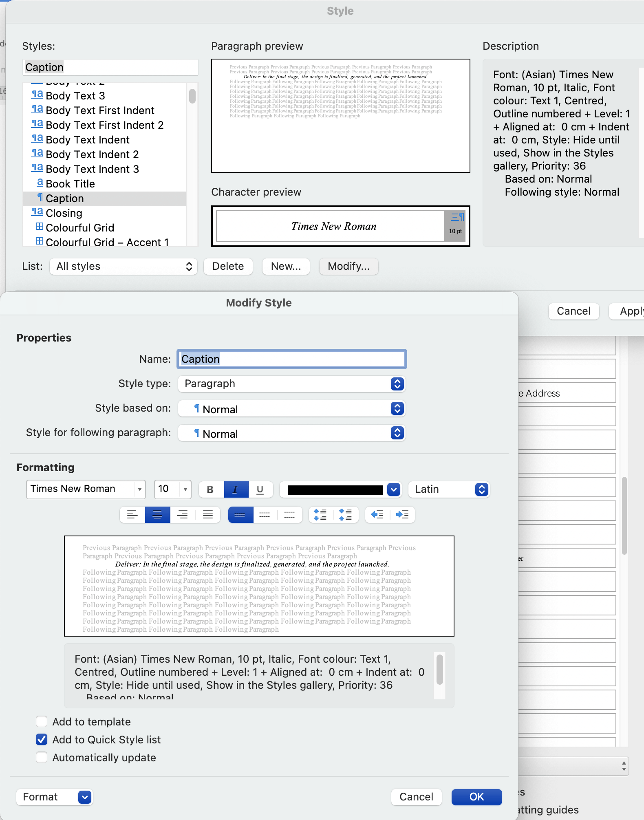Open the List All styles dropdown

point(124,267)
